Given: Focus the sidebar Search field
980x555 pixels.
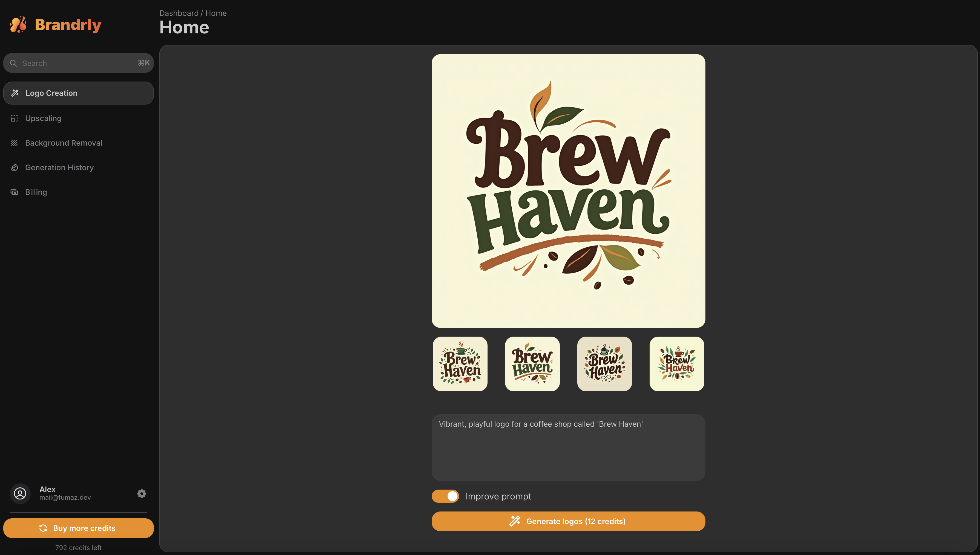Looking at the screenshot, I should (76, 63).
